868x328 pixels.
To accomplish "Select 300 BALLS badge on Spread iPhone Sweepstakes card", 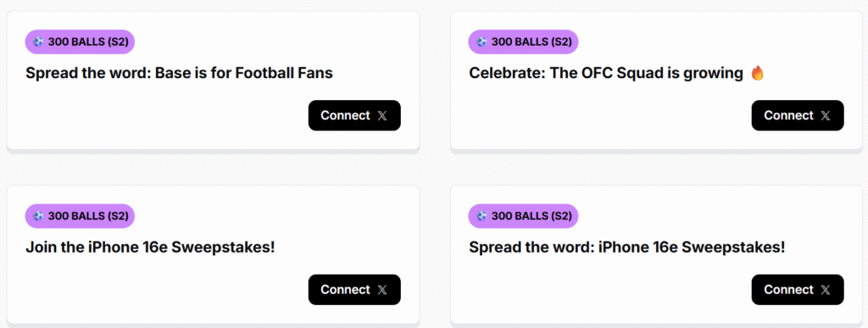I will point(523,216).
